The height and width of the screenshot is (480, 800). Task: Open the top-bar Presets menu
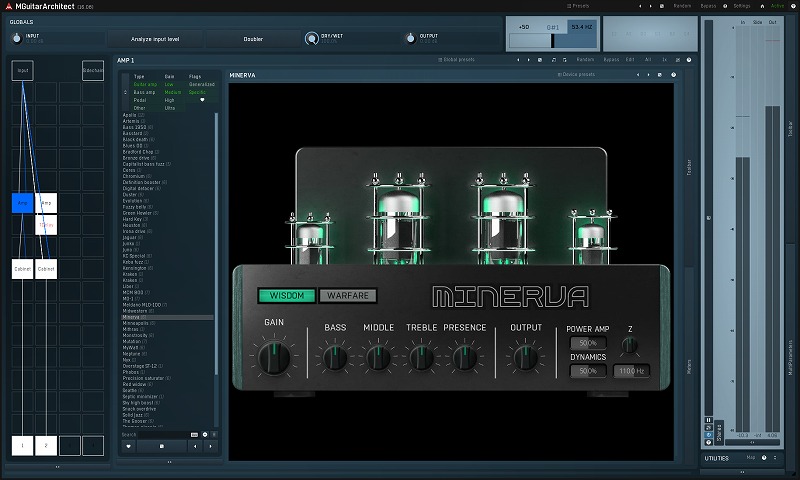click(x=579, y=5)
